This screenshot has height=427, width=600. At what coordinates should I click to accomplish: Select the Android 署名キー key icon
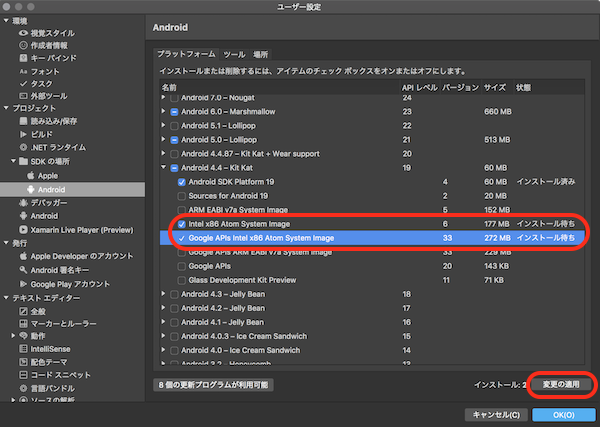point(23,270)
